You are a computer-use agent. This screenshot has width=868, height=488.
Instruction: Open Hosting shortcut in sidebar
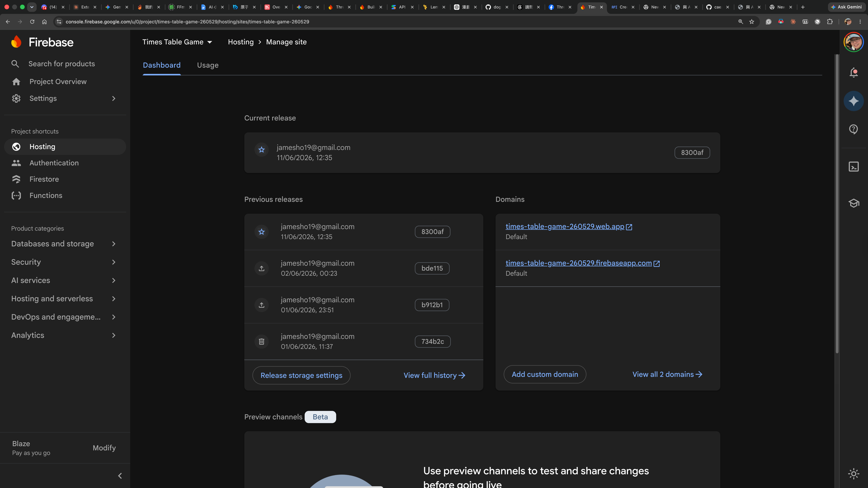pos(65,147)
